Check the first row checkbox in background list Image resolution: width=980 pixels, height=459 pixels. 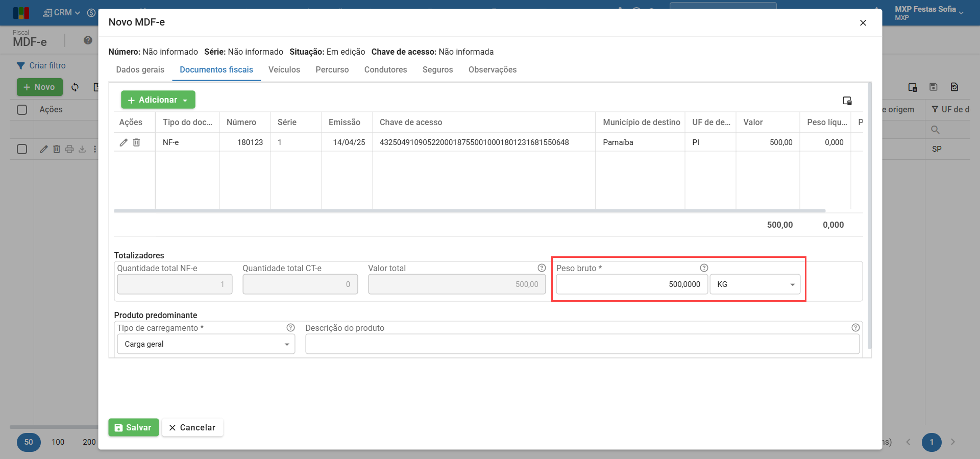pos(22,149)
